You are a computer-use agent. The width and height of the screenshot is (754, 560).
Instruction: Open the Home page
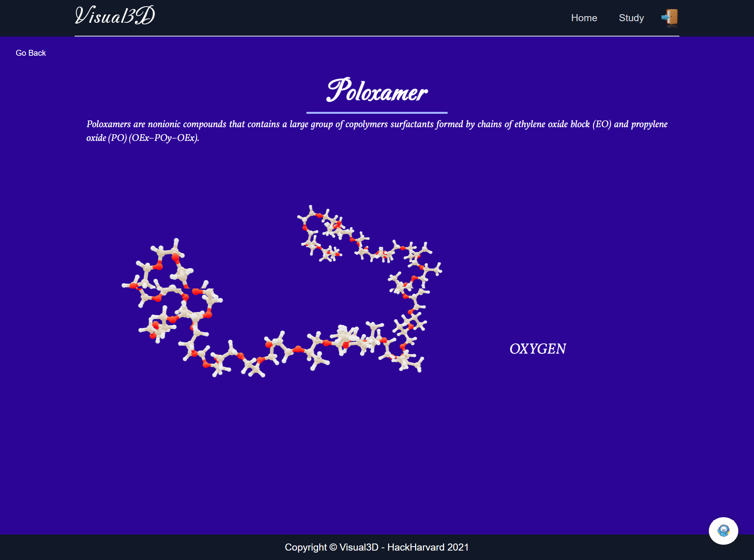pos(584,18)
